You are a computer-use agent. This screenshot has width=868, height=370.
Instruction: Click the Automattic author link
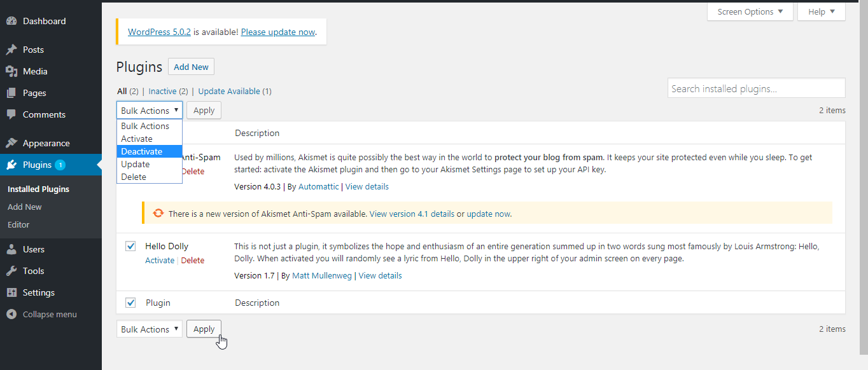pos(319,187)
